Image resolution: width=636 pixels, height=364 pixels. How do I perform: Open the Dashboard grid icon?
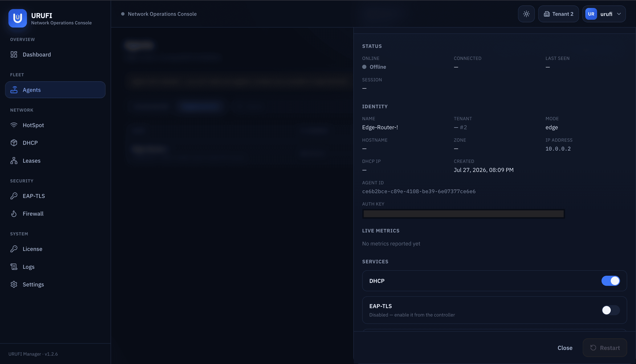[14, 54]
